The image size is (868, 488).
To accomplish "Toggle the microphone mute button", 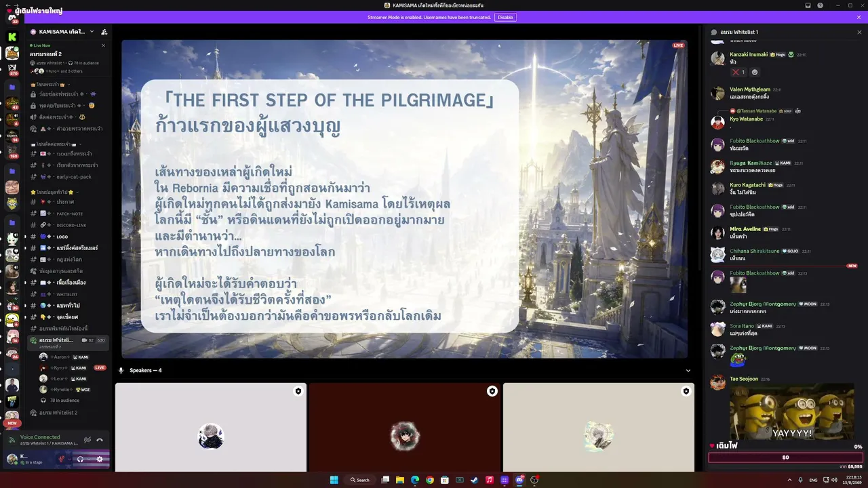I will 61,459.
